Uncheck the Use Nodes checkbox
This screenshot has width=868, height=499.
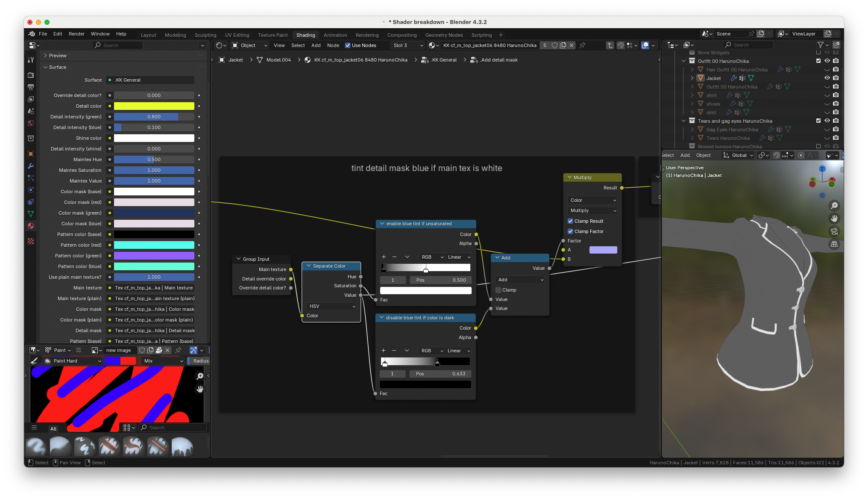[348, 45]
